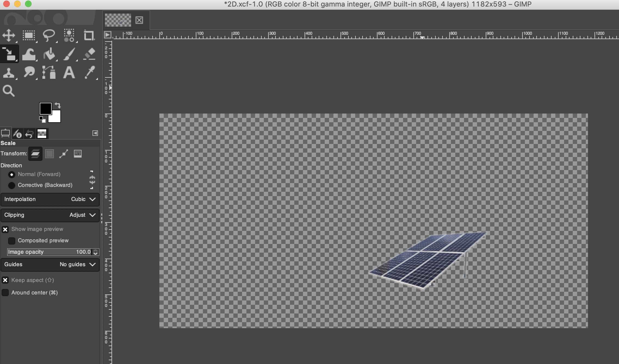
Task: Open the foreground color black swatch
Action: click(45, 108)
